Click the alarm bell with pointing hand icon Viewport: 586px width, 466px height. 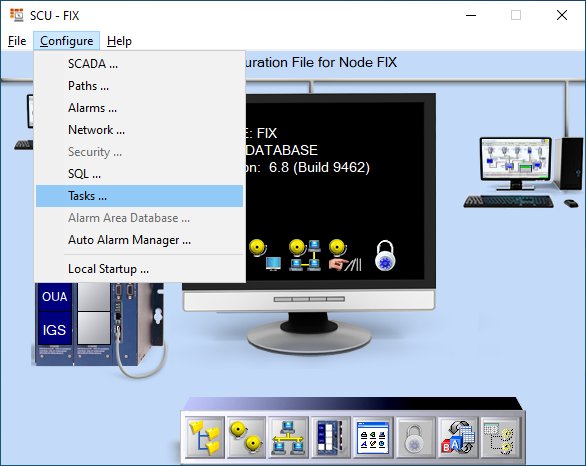pos(345,255)
